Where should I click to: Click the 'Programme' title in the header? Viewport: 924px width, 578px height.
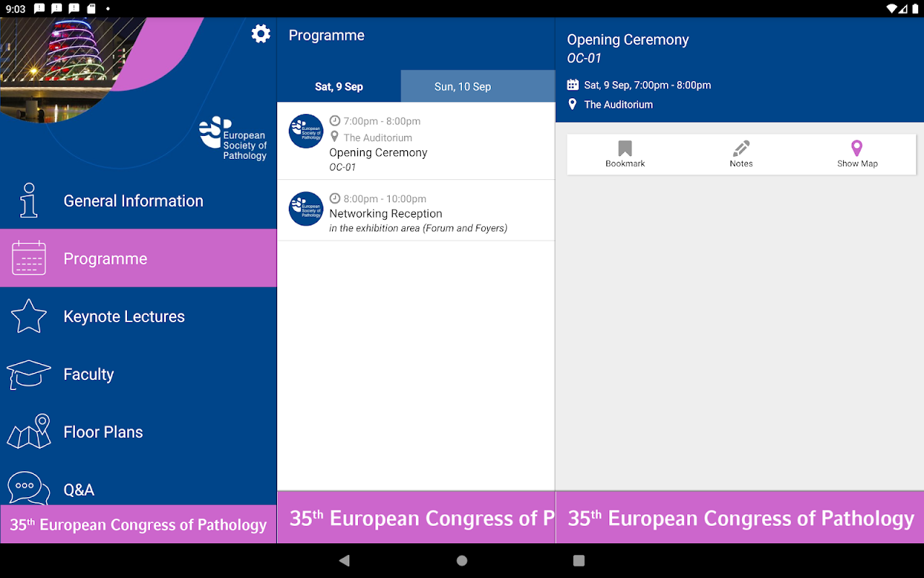(x=326, y=35)
